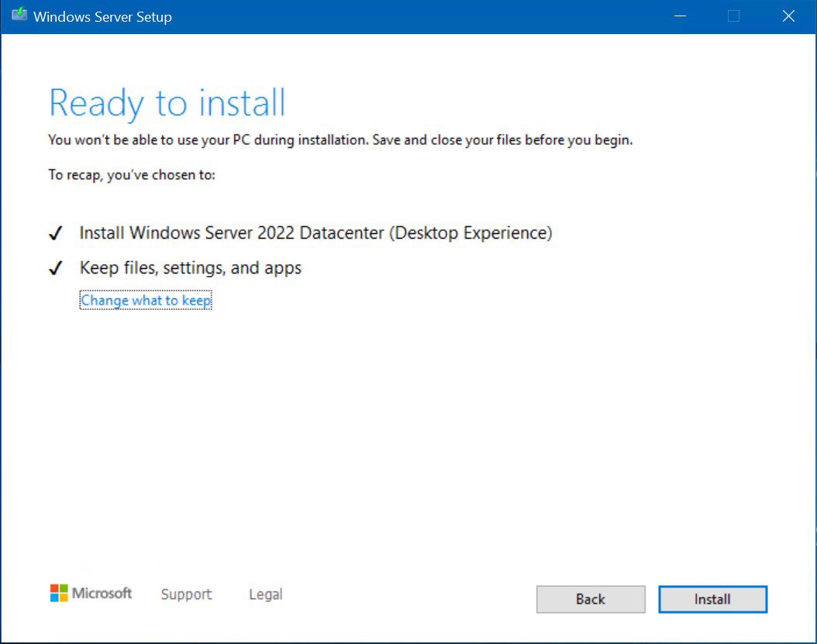Close the Windows Server Setup window
The image size is (817, 644).
(x=788, y=16)
